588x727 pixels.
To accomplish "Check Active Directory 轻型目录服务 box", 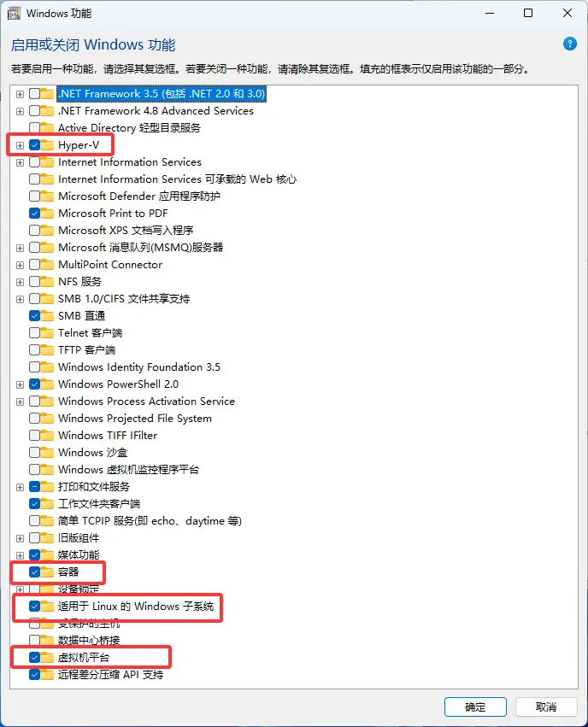I will click(34, 127).
